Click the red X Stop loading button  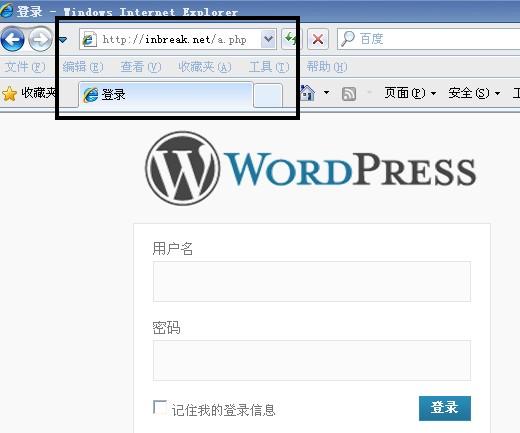tap(318, 39)
